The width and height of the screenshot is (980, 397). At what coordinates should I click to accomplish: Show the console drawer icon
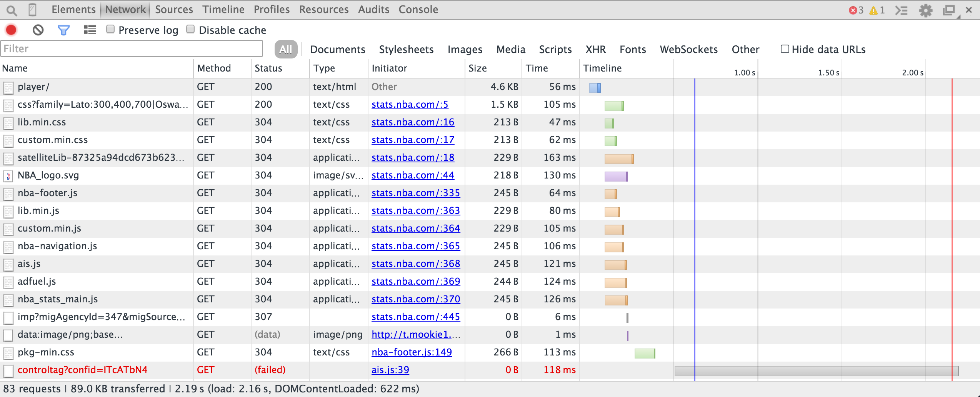click(901, 10)
